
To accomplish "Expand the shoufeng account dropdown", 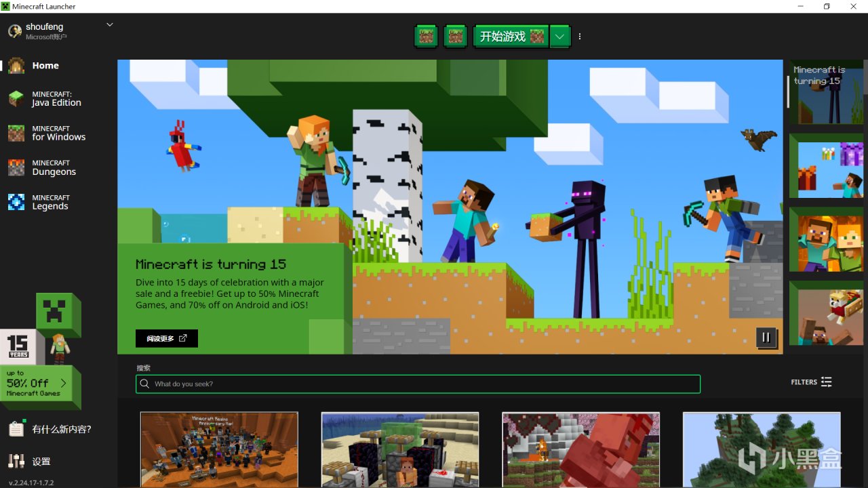I will point(110,25).
